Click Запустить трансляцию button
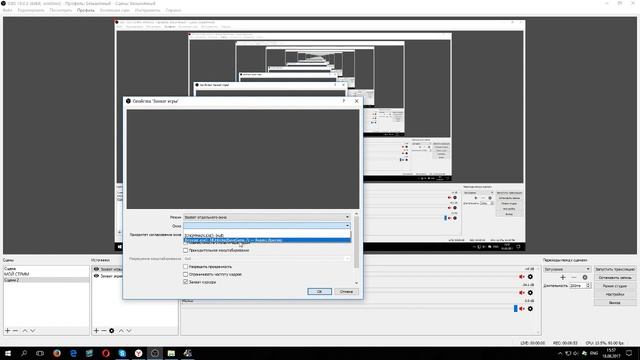The image size is (640, 360). pyautogui.click(x=615, y=269)
